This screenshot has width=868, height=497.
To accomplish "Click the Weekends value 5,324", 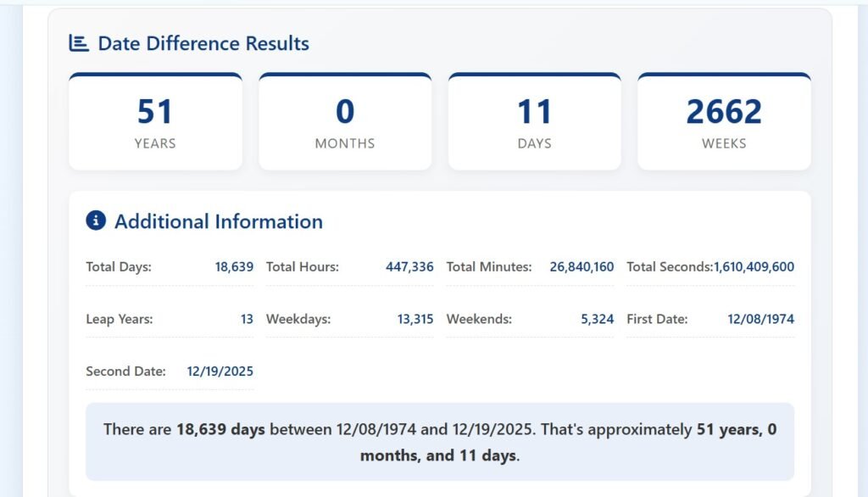I will (598, 319).
